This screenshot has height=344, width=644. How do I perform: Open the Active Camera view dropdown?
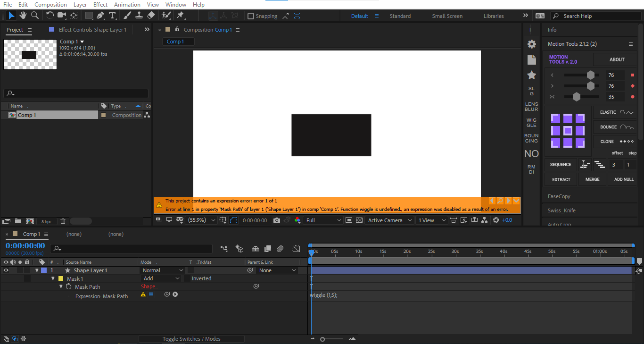pos(389,220)
